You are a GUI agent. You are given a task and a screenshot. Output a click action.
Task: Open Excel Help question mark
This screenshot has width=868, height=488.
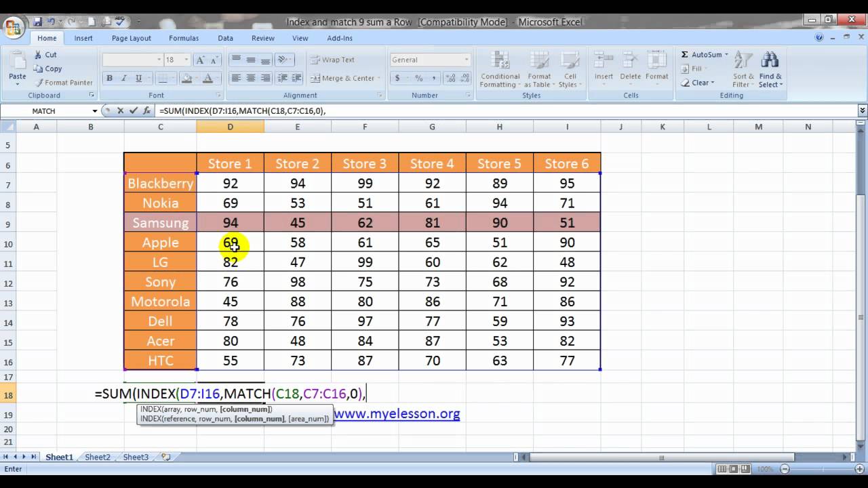coord(819,38)
